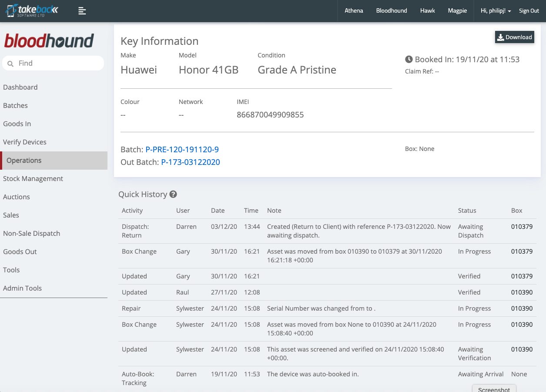Click the Quick History heading
This screenshot has width=546, height=392.
(143, 194)
